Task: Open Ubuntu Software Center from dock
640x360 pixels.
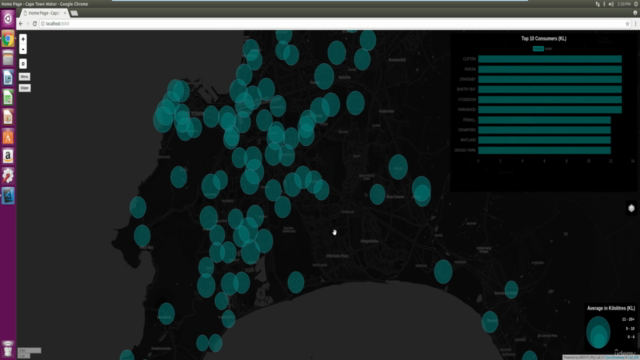Action: coord(8,137)
